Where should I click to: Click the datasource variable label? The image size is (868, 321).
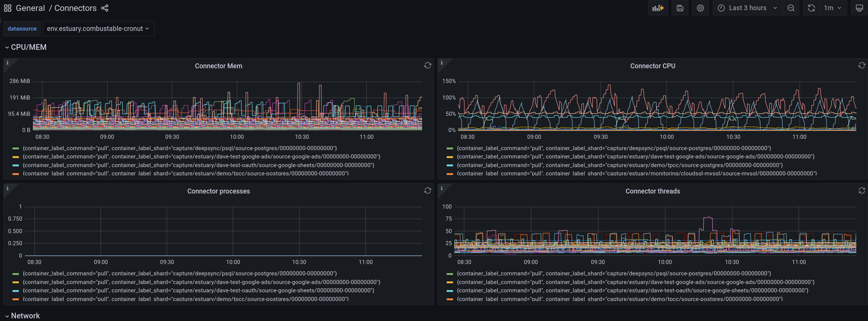click(x=22, y=29)
